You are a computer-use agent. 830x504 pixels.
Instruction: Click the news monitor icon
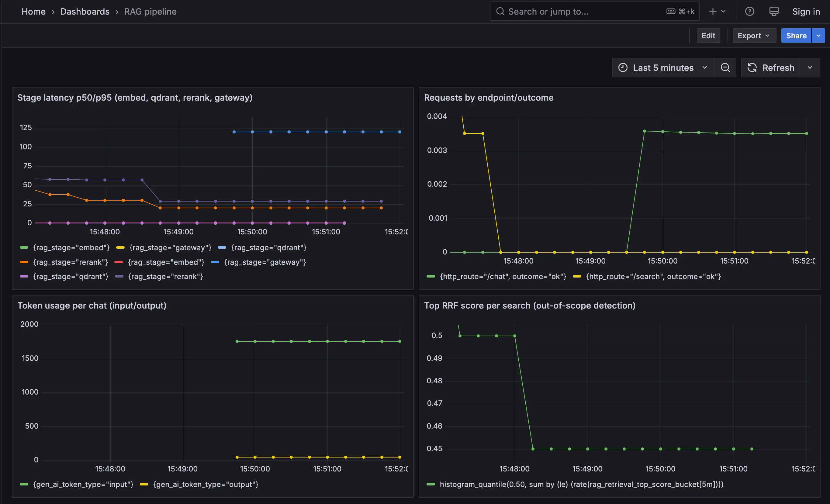coord(774,12)
